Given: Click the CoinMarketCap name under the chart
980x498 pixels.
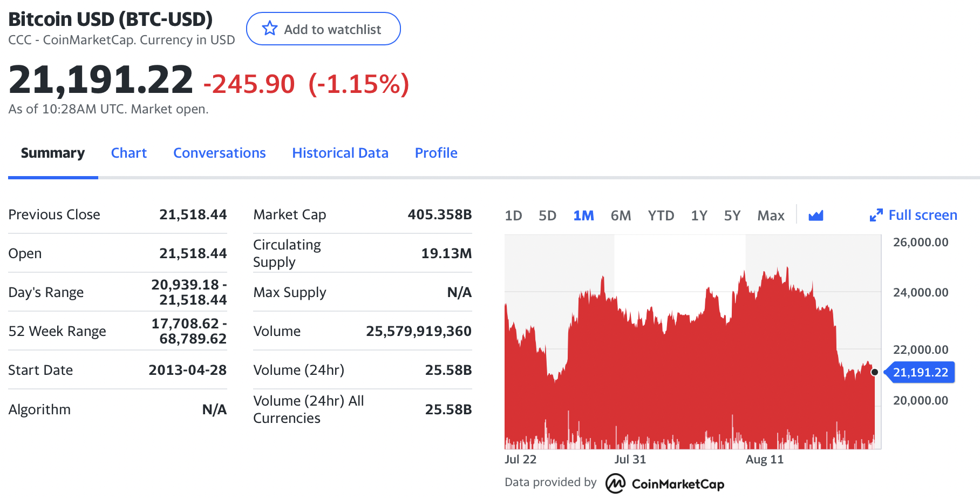Looking at the screenshot, I should click(x=678, y=484).
